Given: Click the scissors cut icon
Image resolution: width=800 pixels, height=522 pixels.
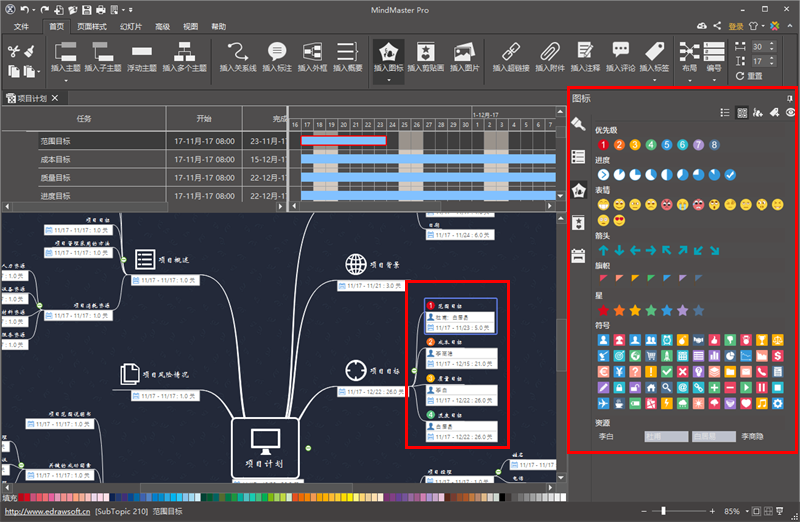Looking at the screenshot, I should [14, 51].
